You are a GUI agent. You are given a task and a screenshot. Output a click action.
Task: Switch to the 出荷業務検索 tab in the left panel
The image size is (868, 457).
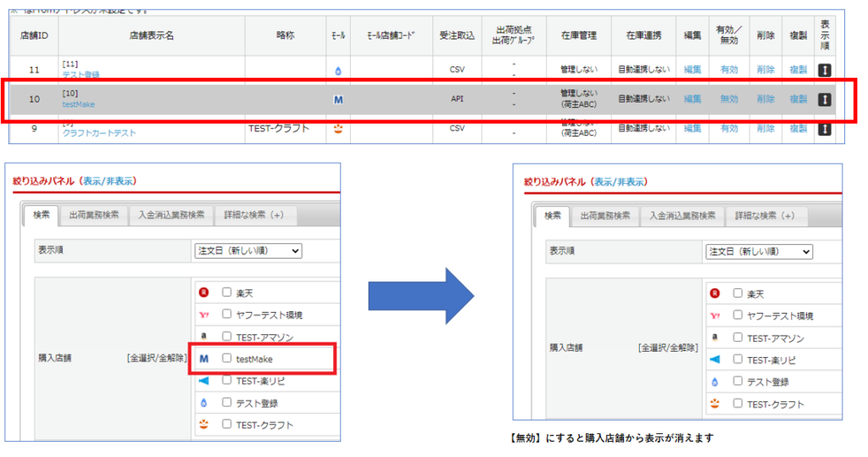93,215
